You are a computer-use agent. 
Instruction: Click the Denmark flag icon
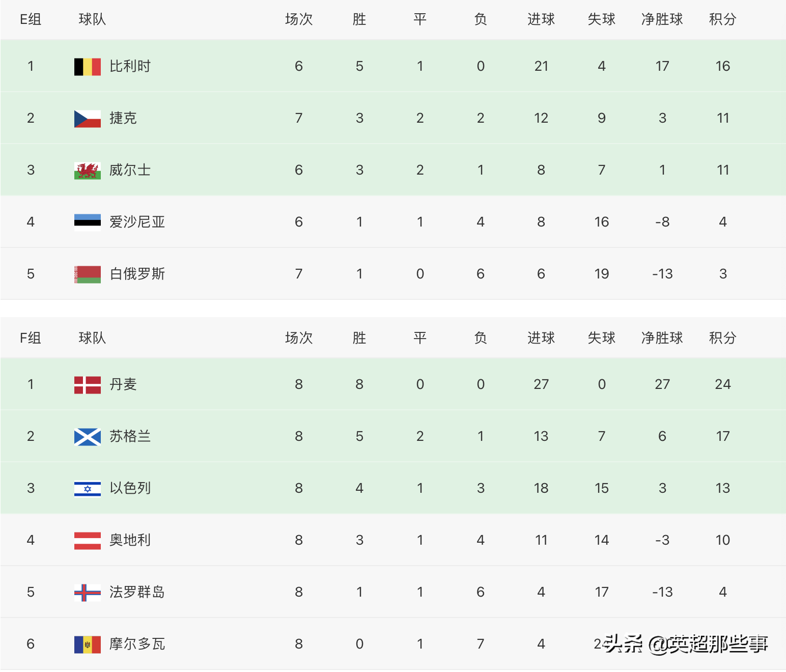tap(88, 385)
